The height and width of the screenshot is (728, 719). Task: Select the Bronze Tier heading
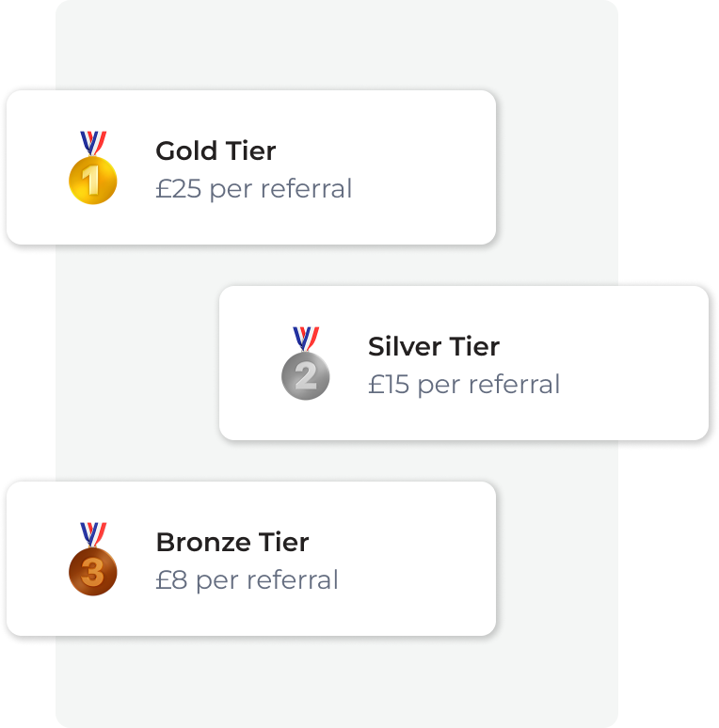(232, 542)
